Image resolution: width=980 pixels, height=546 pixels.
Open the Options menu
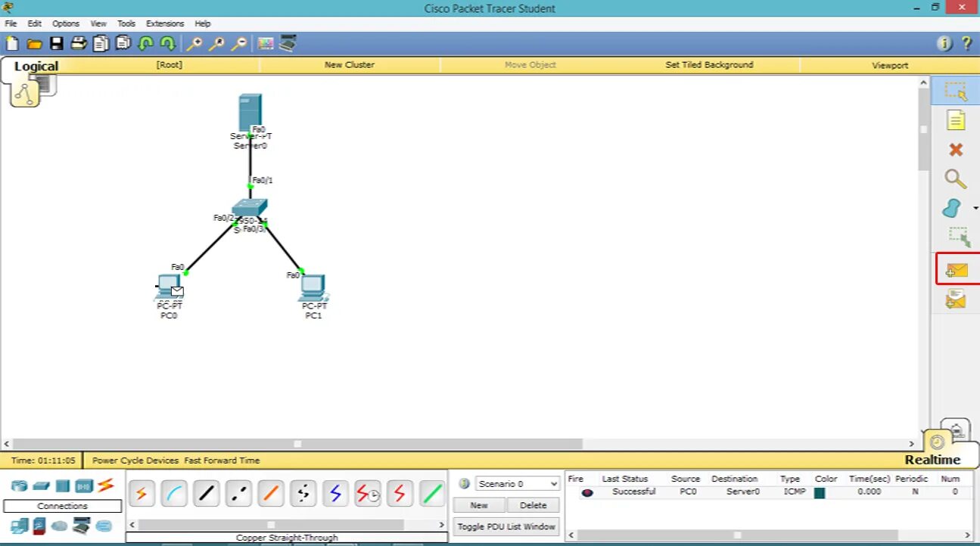pos(65,23)
